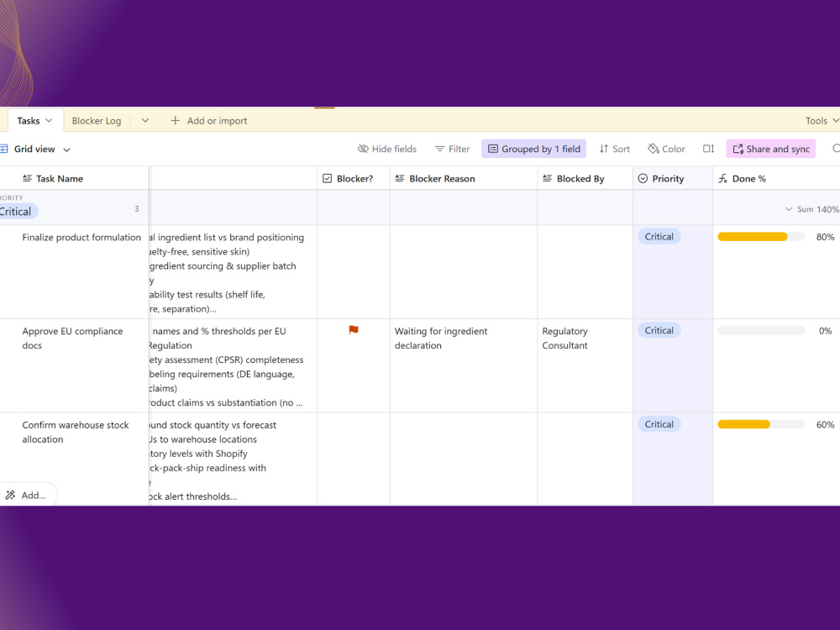
Task: Expand the table list chevron after Blocker Log
Action: click(x=145, y=120)
